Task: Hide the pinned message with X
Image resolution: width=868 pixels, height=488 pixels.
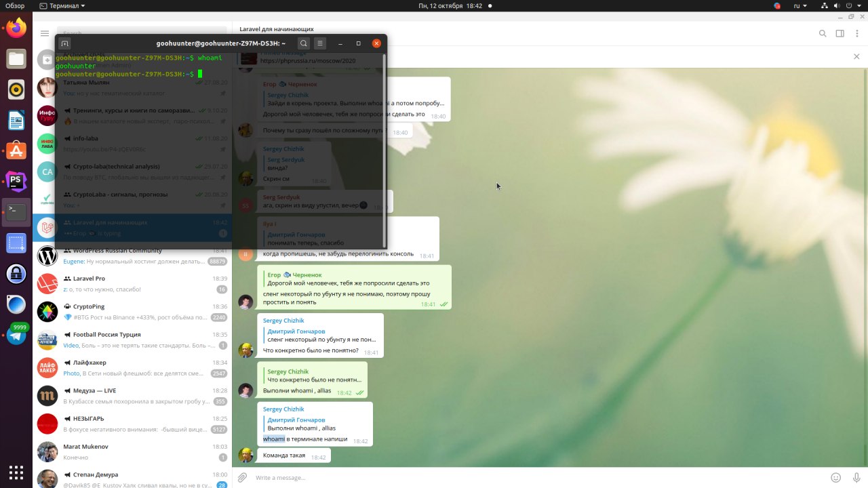Action: pos(856,57)
